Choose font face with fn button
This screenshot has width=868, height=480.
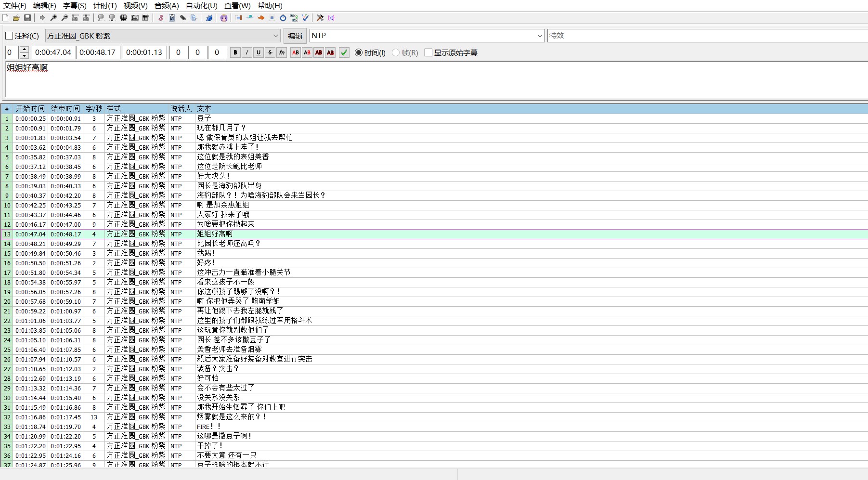(282, 52)
